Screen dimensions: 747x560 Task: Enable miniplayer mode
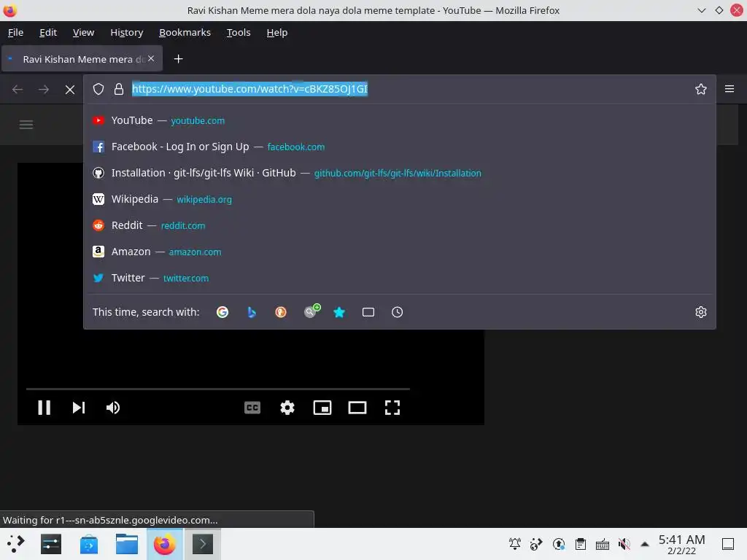click(x=322, y=408)
